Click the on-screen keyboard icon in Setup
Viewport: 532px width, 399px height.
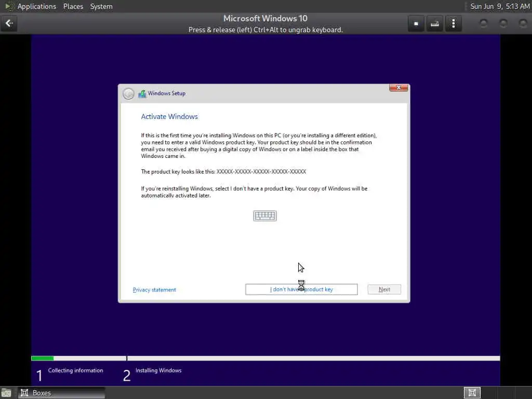click(265, 216)
